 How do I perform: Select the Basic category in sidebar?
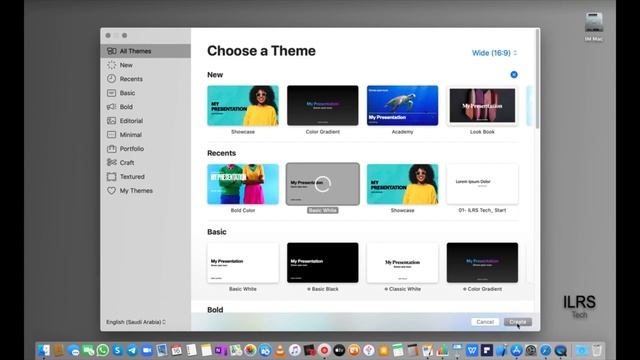coord(145,93)
